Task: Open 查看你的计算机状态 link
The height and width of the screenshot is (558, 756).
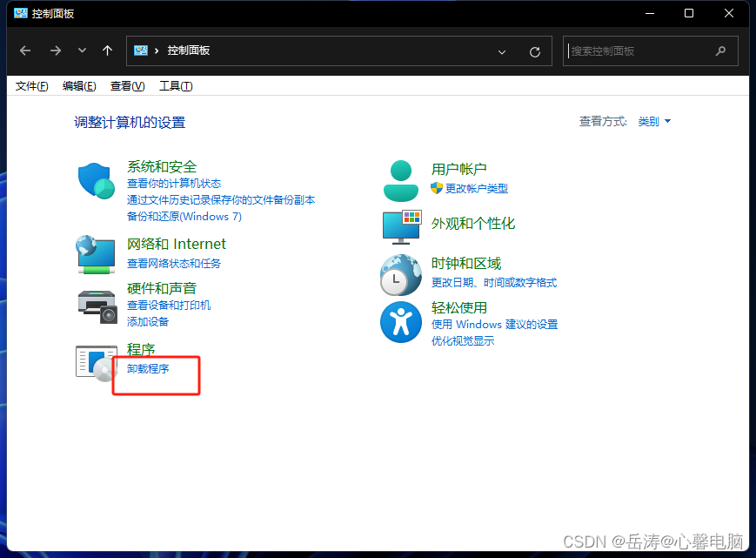Action: 174,184
